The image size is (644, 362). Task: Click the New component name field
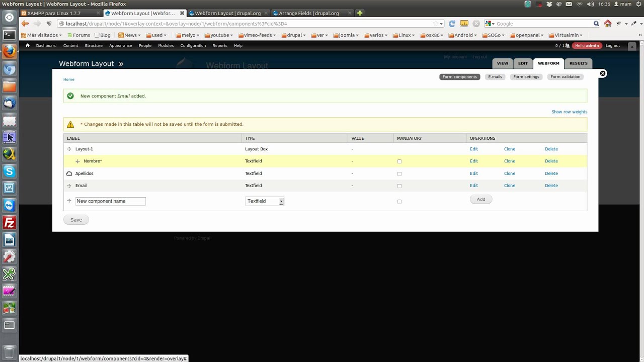(x=111, y=201)
